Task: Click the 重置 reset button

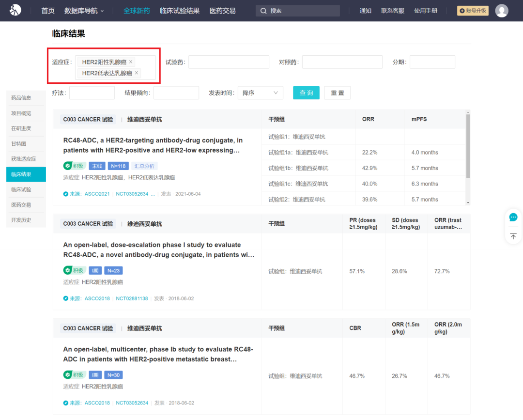Action: [x=337, y=93]
